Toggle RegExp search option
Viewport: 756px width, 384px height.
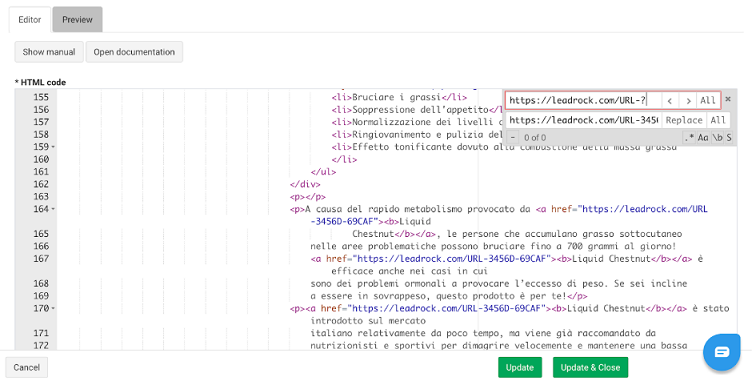coord(689,137)
